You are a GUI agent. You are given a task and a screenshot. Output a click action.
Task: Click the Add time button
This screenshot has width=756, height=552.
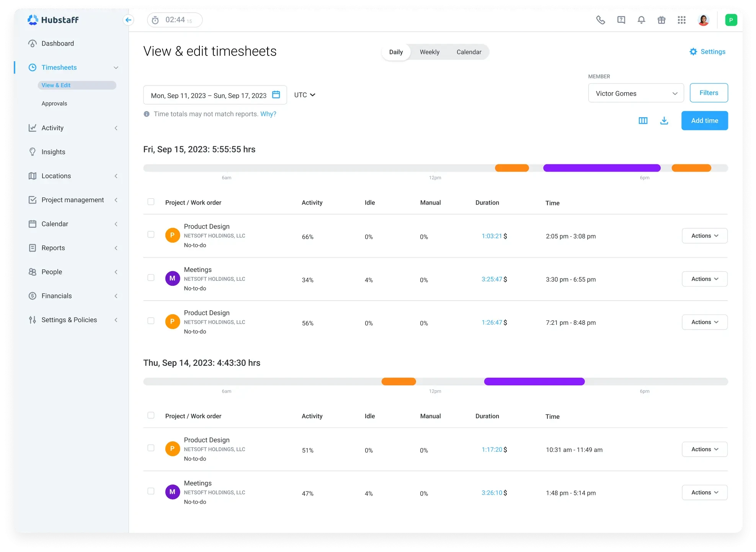pos(704,120)
